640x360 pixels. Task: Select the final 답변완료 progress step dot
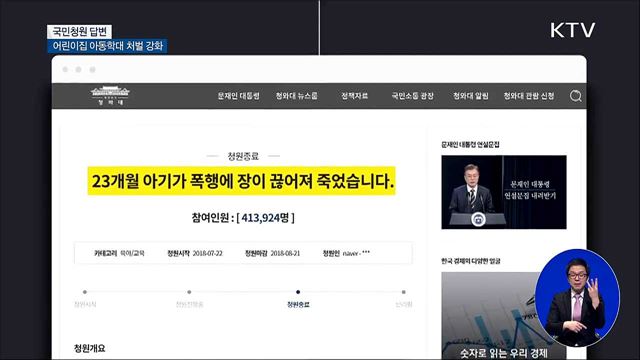404,292
